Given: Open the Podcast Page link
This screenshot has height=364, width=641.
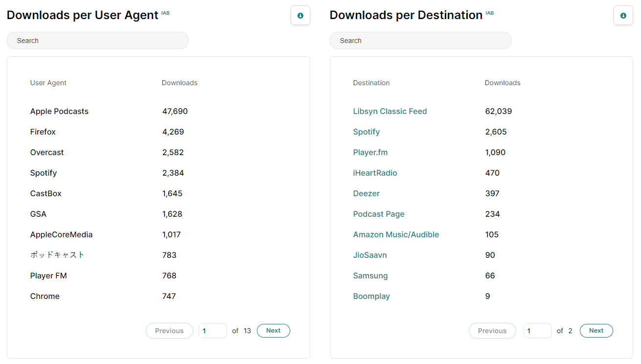Looking at the screenshot, I should pyautogui.click(x=379, y=214).
